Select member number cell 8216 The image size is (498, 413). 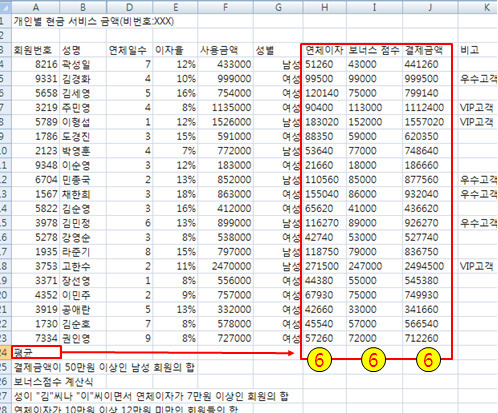pos(36,64)
